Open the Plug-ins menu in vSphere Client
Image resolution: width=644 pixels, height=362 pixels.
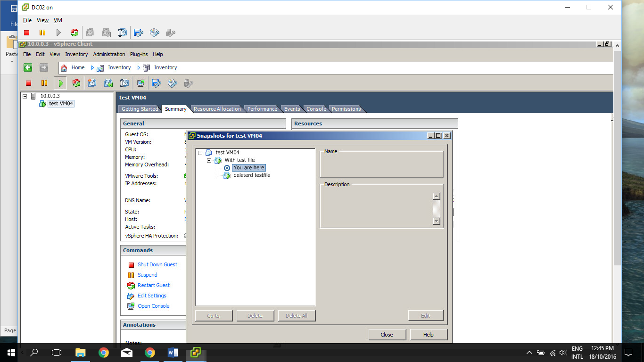[x=139, y=54]
